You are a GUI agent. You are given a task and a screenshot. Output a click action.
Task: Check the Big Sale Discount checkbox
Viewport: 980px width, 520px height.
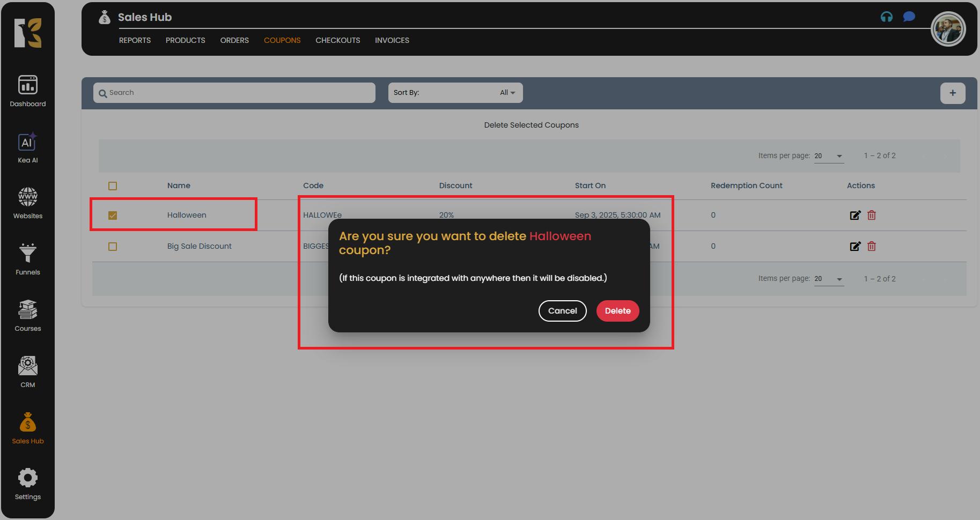113,247
